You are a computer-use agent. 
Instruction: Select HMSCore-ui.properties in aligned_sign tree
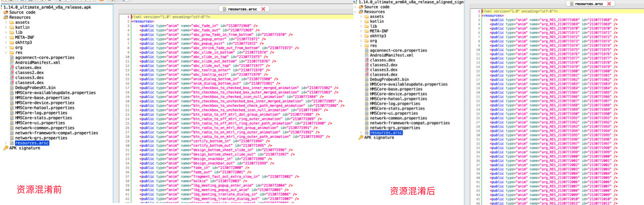point(394,113)
